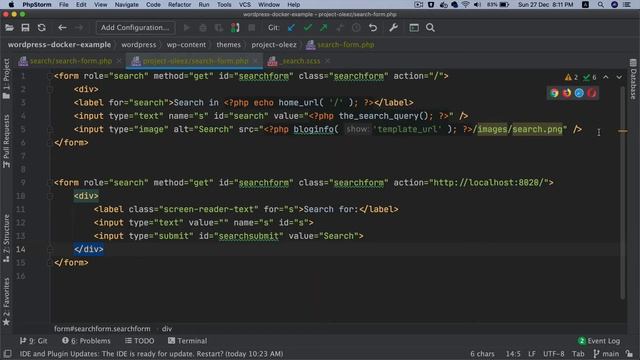Click the Save All toolbar icon
Viewport: 640px width, 360px height.
click(x=25, y=28)
